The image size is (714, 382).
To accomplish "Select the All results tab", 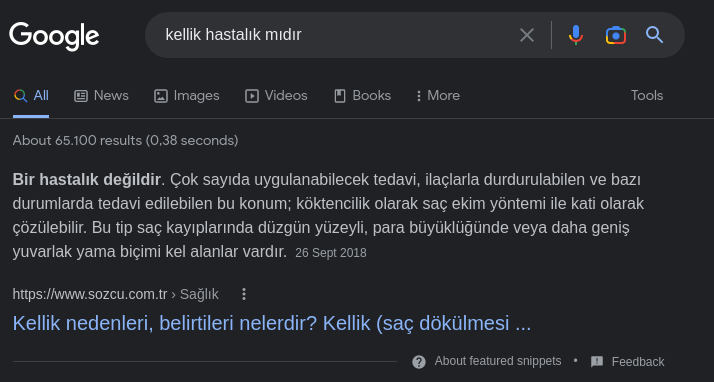I will pyautogui.click(x=31, y=96).
